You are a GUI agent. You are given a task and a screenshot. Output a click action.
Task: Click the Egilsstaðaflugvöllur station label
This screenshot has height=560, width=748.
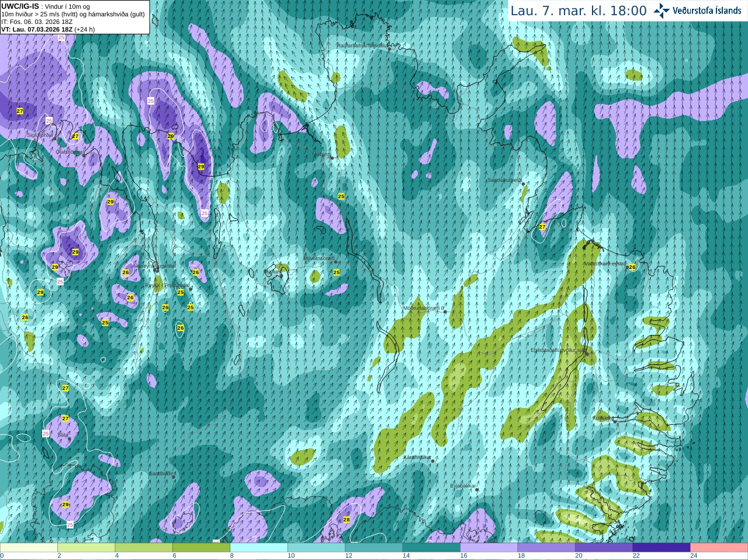557,350
